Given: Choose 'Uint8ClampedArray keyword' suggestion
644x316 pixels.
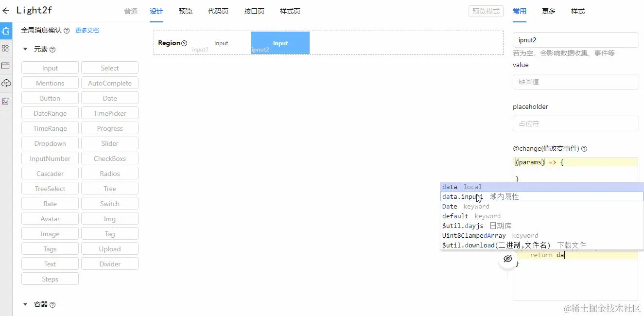Looking at the screenshot, I should pyautogui.click(x=542, y=235).
